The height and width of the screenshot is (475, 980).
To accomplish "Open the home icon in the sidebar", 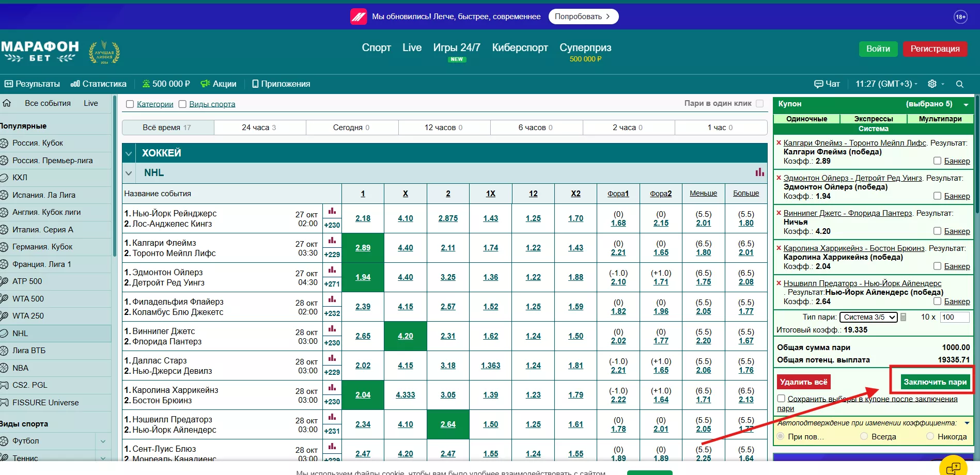I will 7,103.
